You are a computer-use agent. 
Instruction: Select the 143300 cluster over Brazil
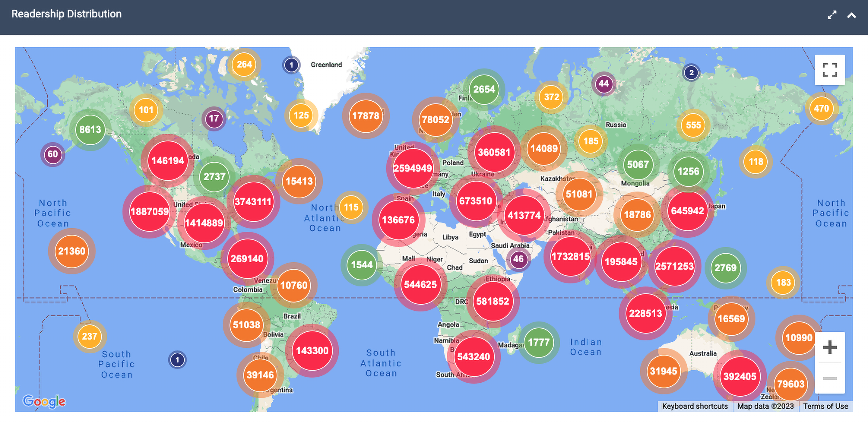coord(312,350)
